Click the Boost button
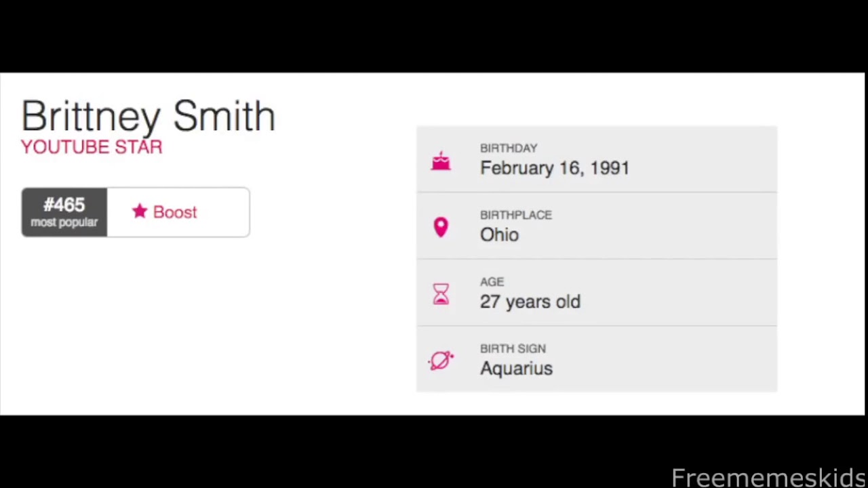This screenshot has height=488, width=868. coord(175,212)
